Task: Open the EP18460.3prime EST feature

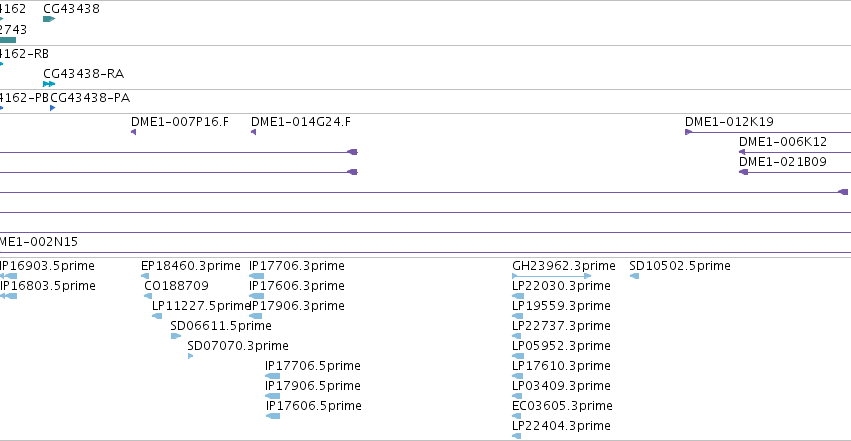Action: click(x=190, y=266)
